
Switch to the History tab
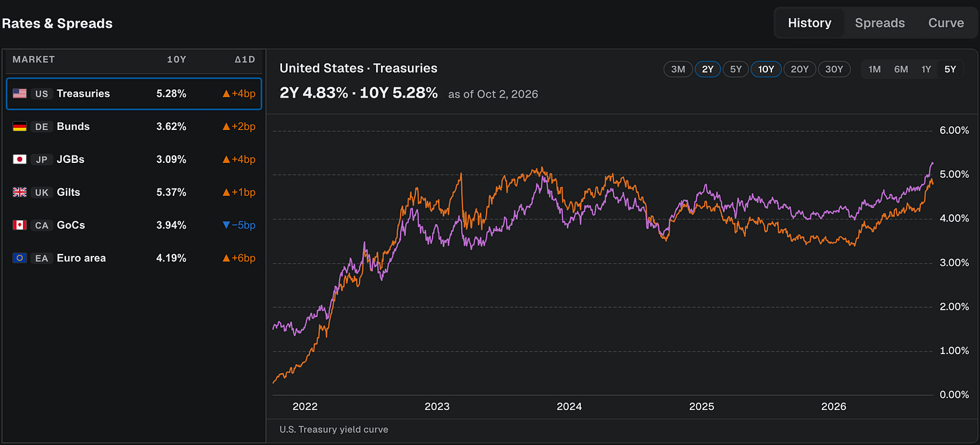pyautogui.click(x=809, y=23)
